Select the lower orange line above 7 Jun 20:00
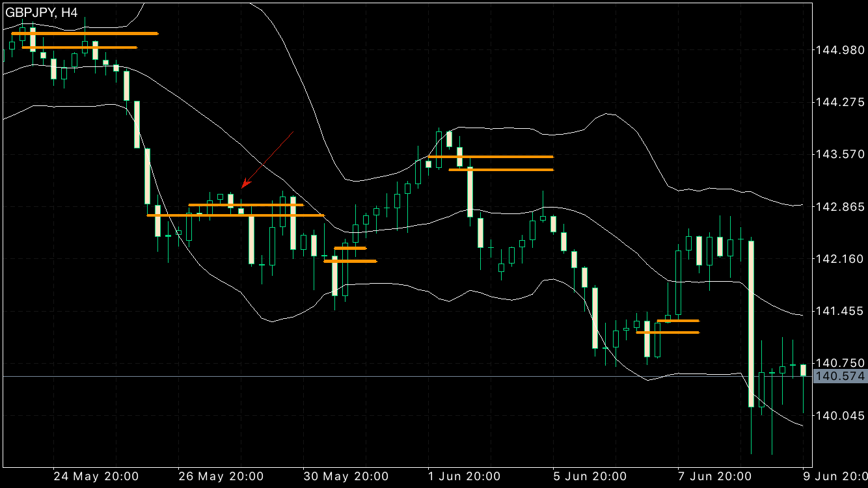This screenshot has height=488, width=868. pyautogui.click(x=668, y=332)
